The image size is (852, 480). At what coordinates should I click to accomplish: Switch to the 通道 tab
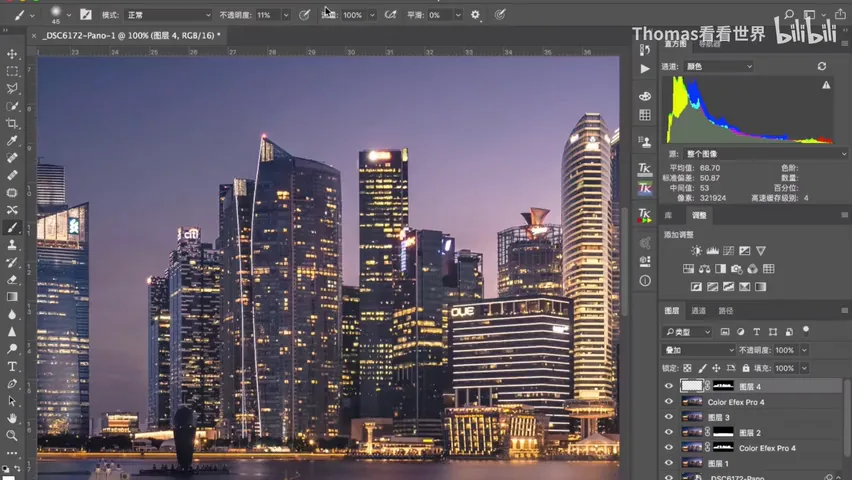click(698, 311)
